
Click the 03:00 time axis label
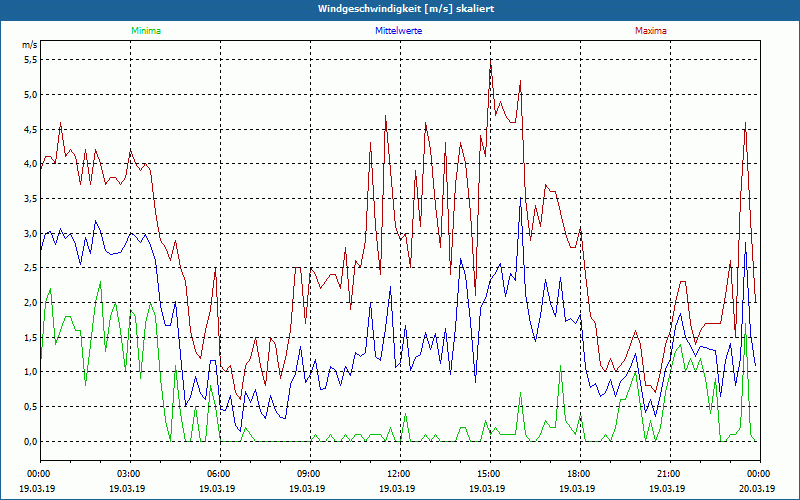click(x=131, y=473)
